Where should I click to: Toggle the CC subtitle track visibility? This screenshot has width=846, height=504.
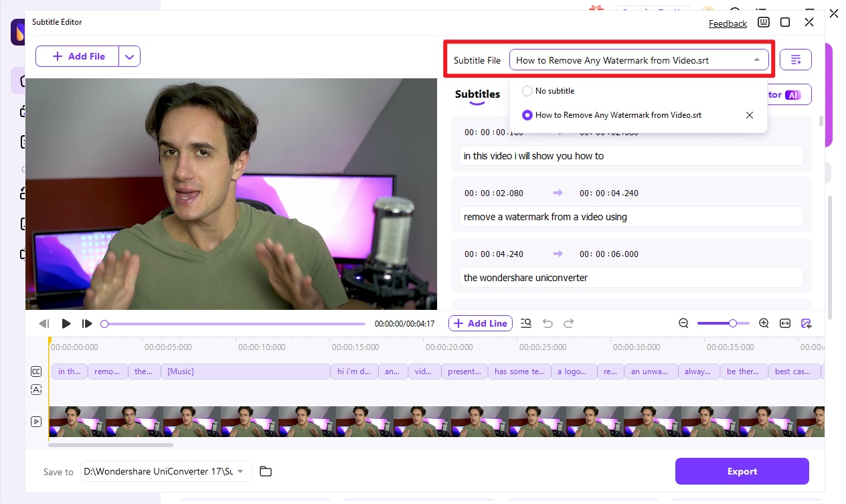[x=36, y=371]
